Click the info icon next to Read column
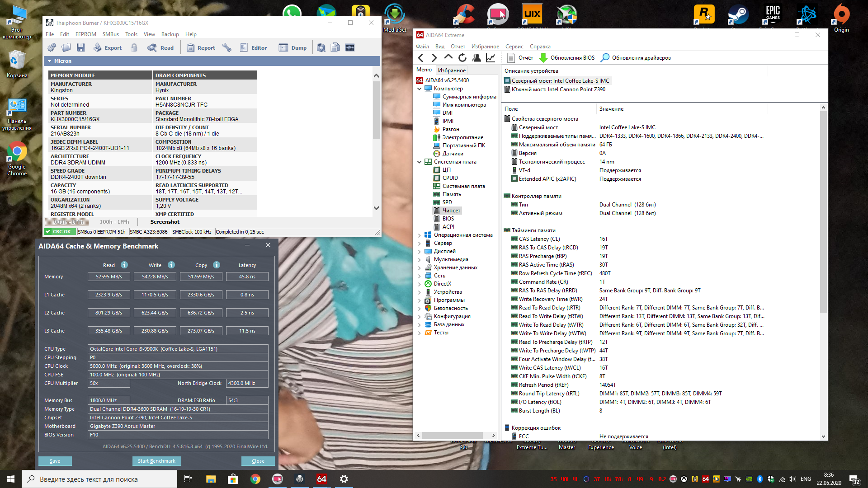 point(124,265)
